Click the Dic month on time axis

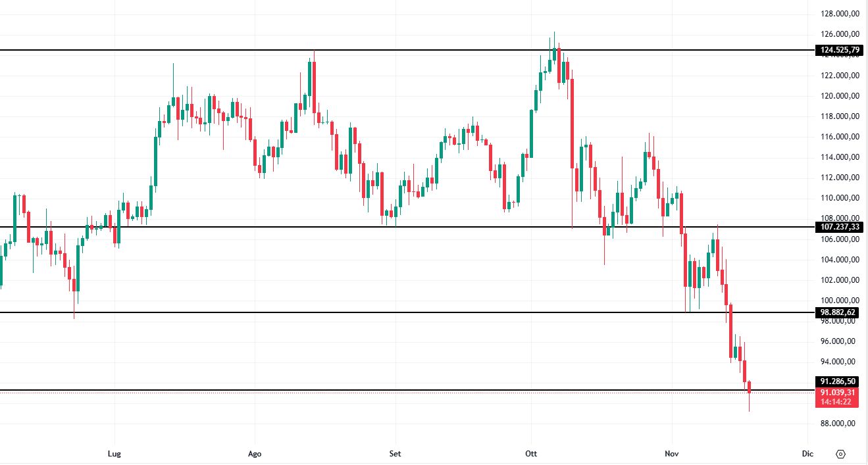click(807, 454)
